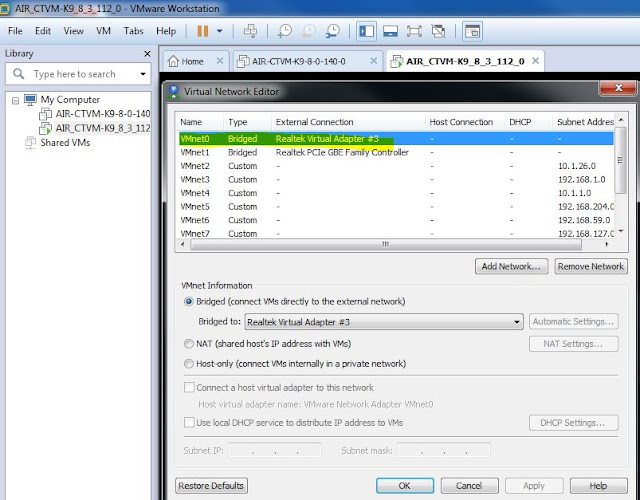Viewport: 640px width, 500px height.
Task: Select the VMnet6 row
Action: pos(396,220)
